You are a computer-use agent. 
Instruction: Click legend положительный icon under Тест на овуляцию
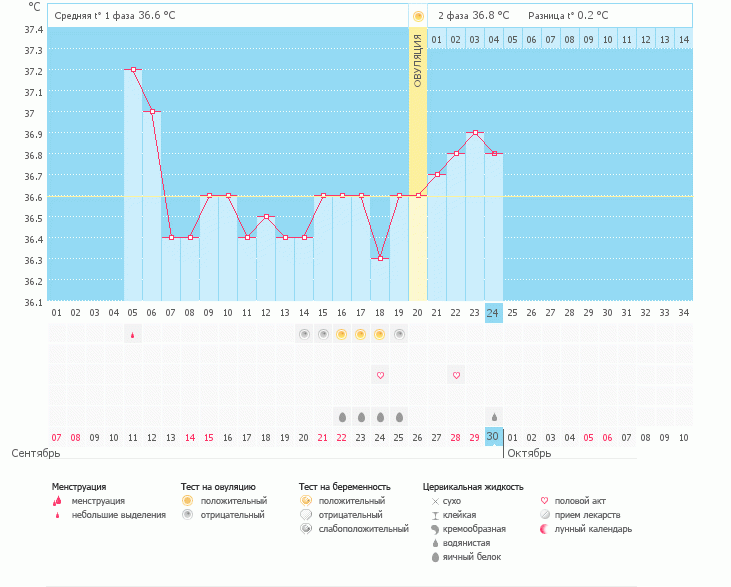(187, 501)
